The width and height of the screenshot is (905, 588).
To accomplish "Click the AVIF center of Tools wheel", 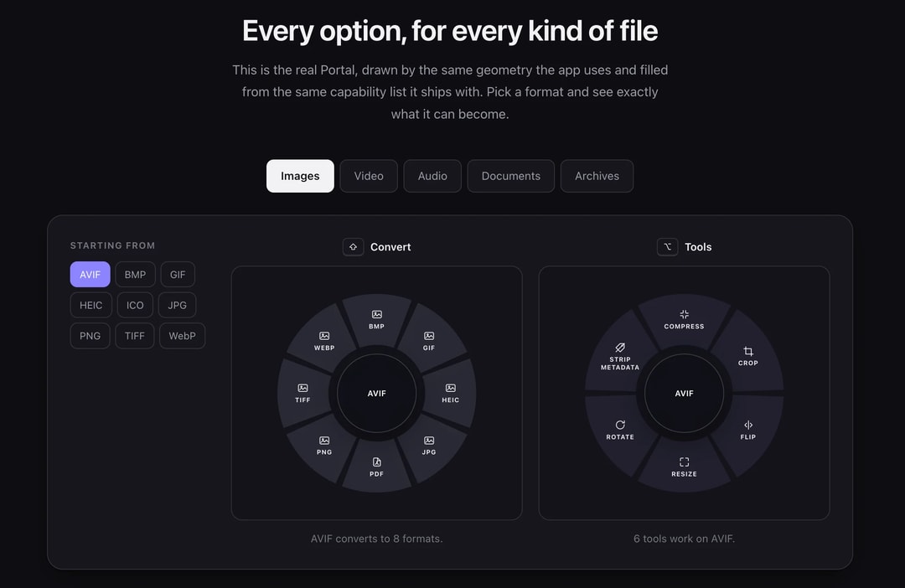I will 684,393.
